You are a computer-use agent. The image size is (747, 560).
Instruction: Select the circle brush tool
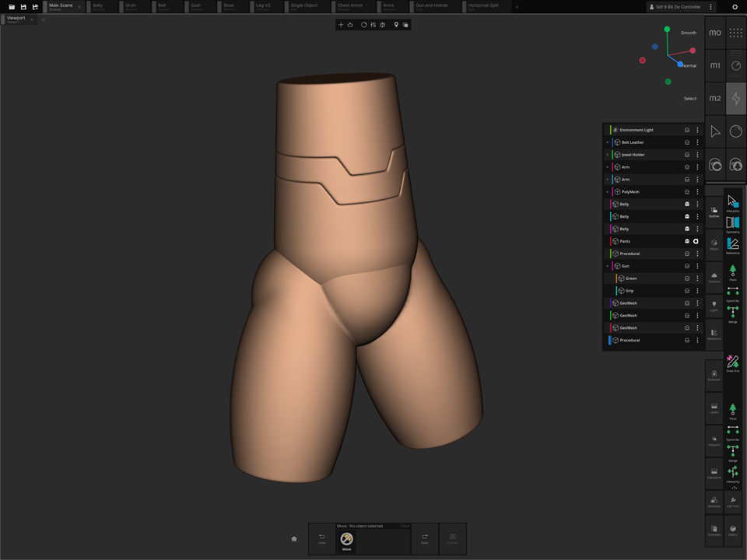point(736,131)
